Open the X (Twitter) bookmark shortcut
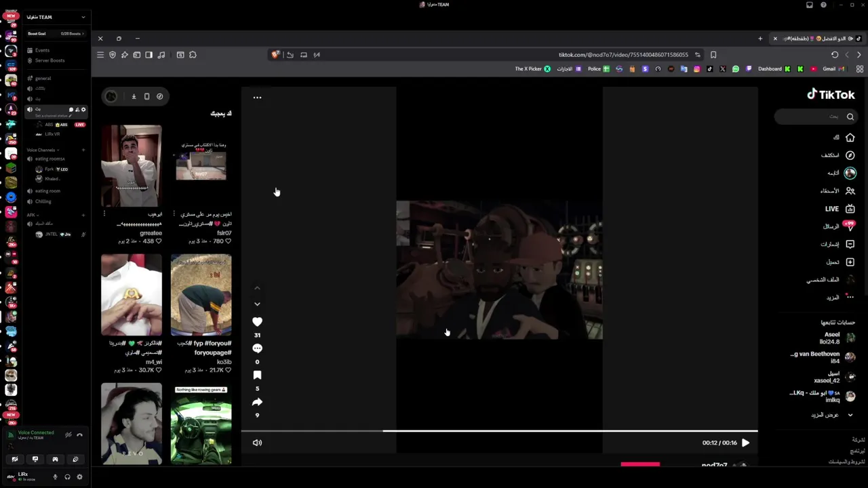The image size is (868, 488). point(722,69)
